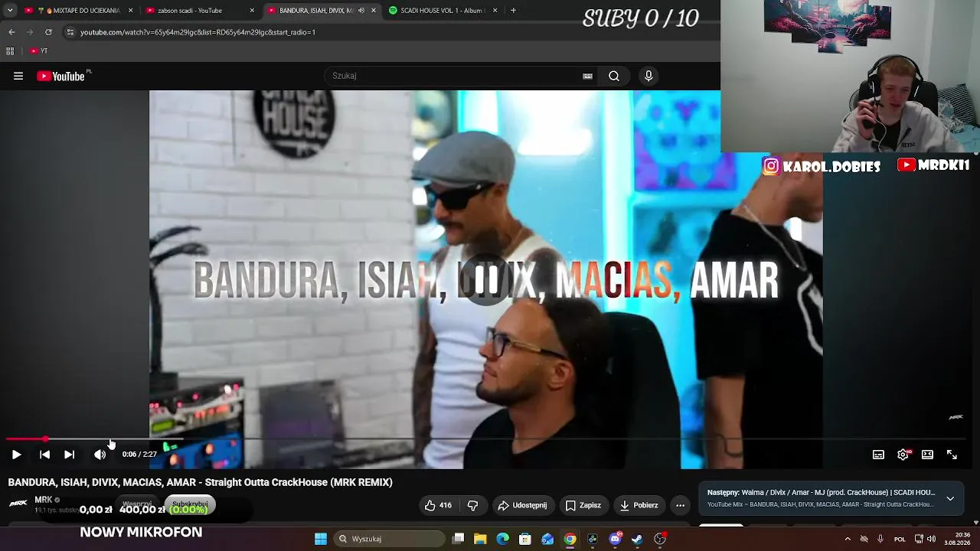View site information icon in address bar
980x551 pixels.
tap(70, 32)
